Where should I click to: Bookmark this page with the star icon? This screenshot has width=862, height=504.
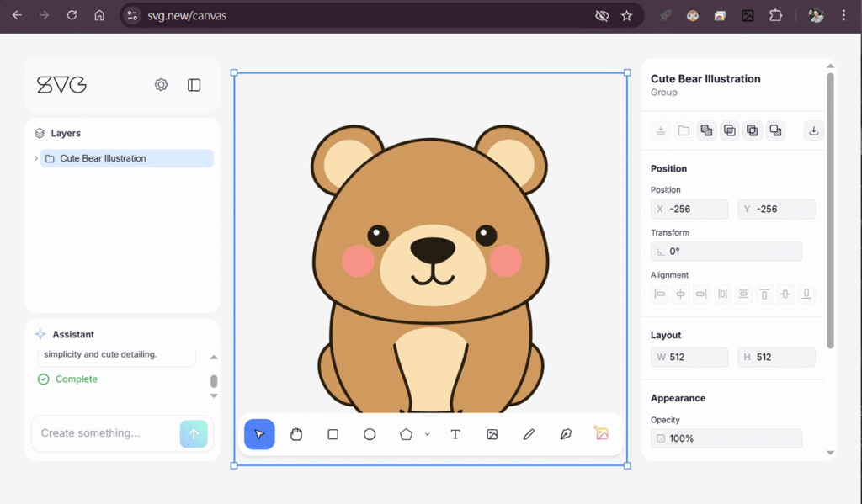[626, 15]
